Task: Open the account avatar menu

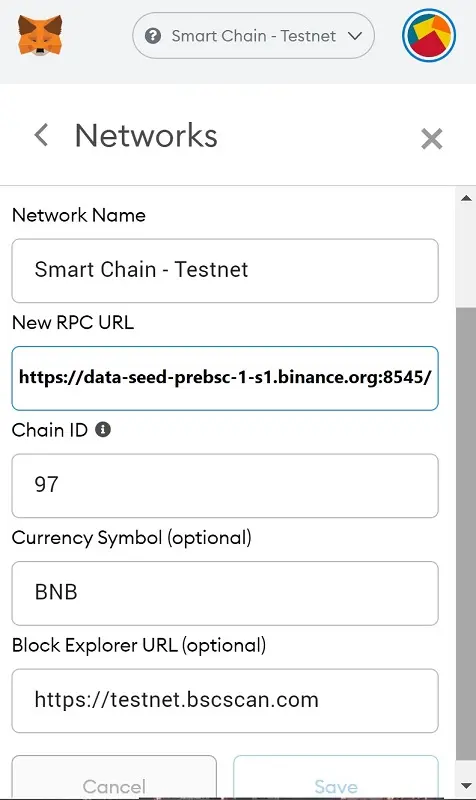Action: point(429,35)
